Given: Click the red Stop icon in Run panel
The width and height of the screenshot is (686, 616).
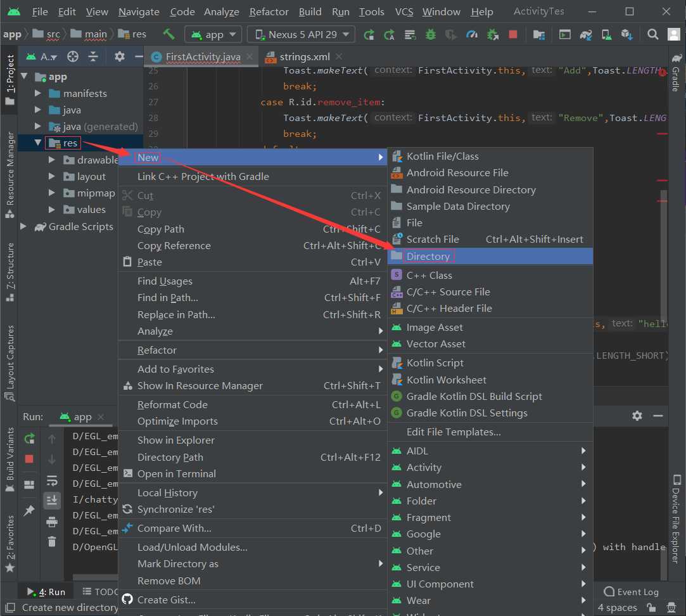Looking at the screenshot, I should coord(29,459).
